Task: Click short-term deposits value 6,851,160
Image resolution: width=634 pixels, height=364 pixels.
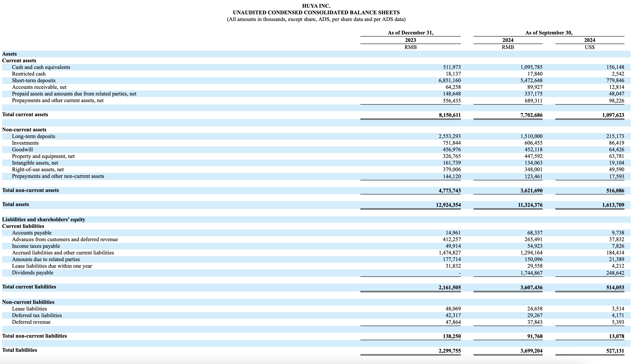Action: point(449,81)
